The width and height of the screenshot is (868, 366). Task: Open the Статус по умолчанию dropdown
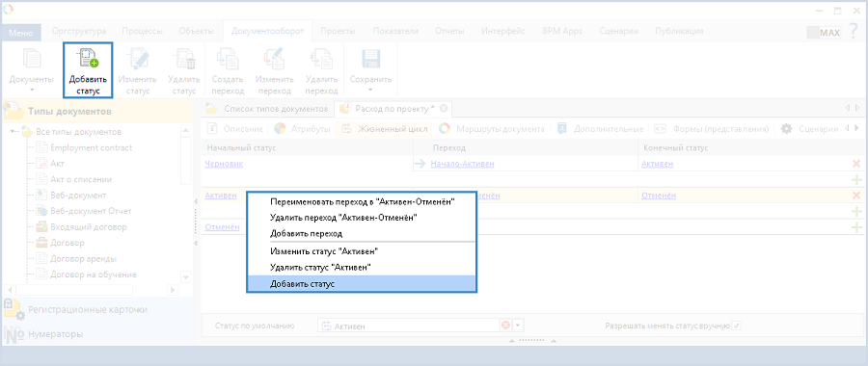(x=518, y=326)
